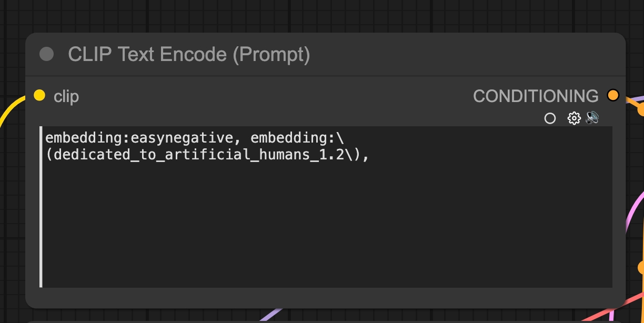Open node settings with the gear icon
The width and height of the screenshot is (644, 323).
[x=573, y=118]
